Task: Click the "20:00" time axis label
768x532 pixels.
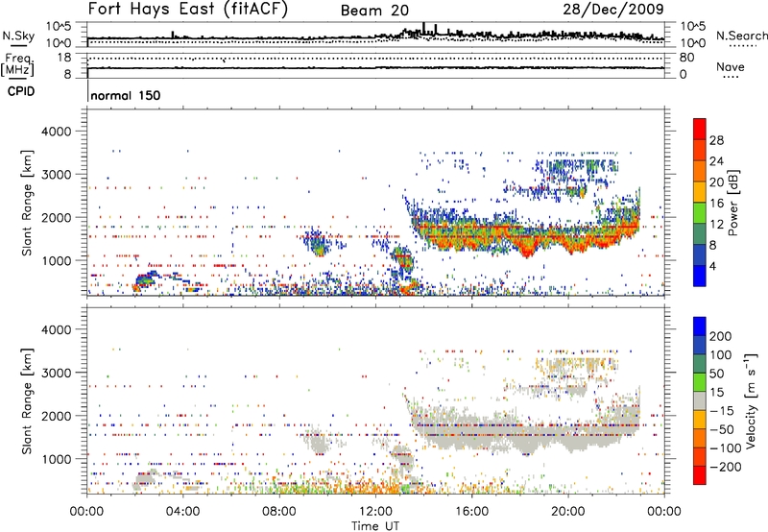Action: (x=568, y=512)
